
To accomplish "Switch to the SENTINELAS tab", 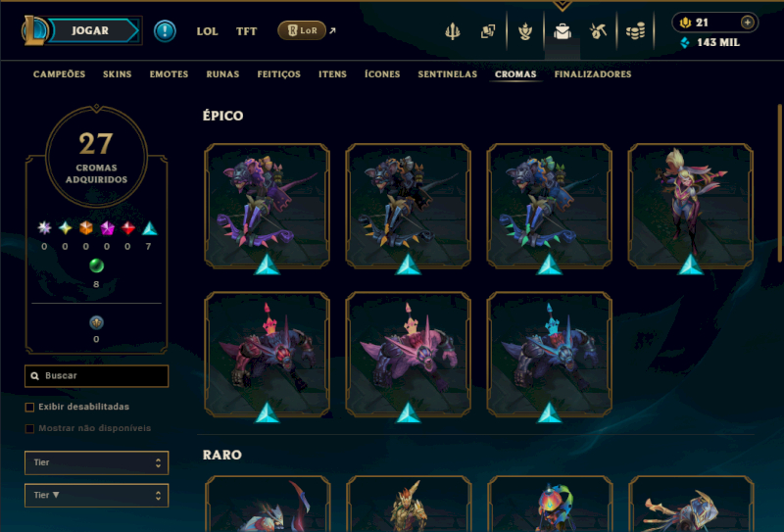I will [448, 74].
